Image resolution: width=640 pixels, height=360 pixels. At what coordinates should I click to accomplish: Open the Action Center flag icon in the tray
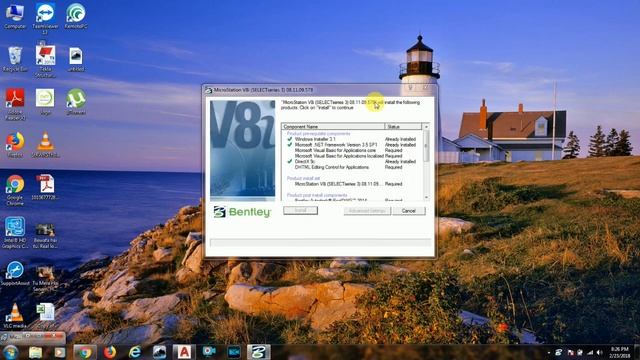pos(570,352)
